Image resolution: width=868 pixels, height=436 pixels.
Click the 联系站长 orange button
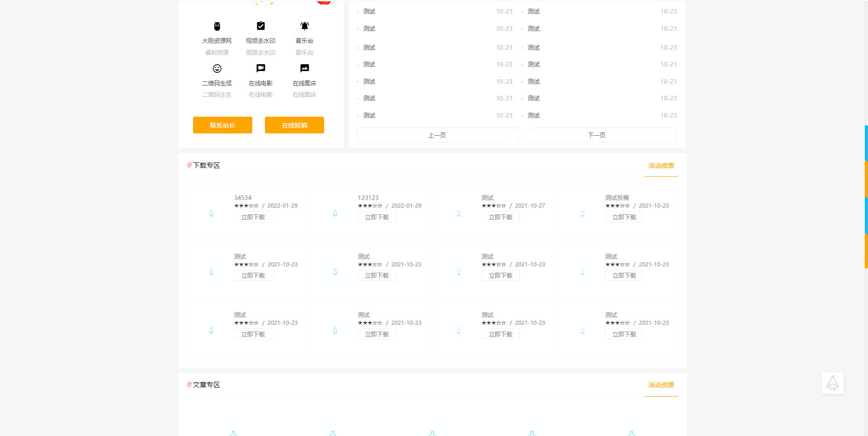point(222,125)
